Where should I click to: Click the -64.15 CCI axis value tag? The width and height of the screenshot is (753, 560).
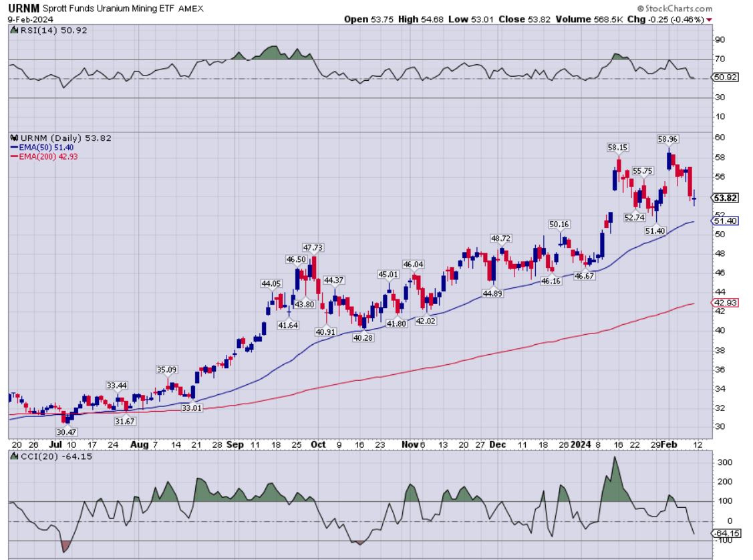[726, 533]
